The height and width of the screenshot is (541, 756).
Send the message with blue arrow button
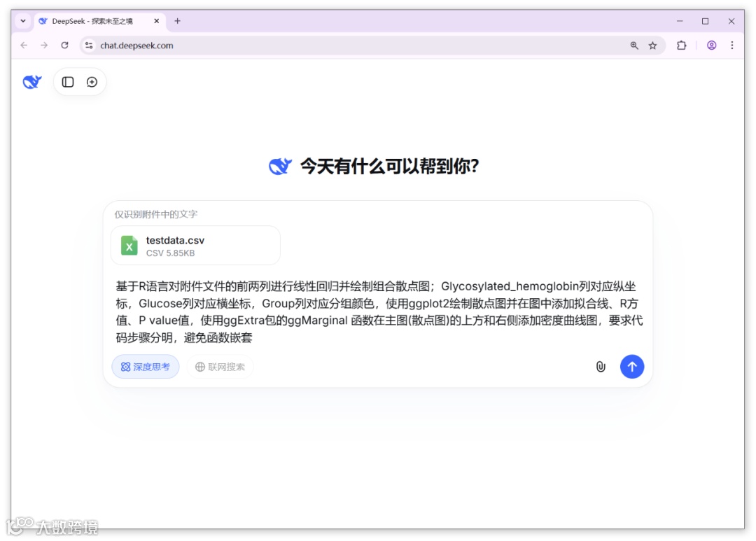point(632,367)
